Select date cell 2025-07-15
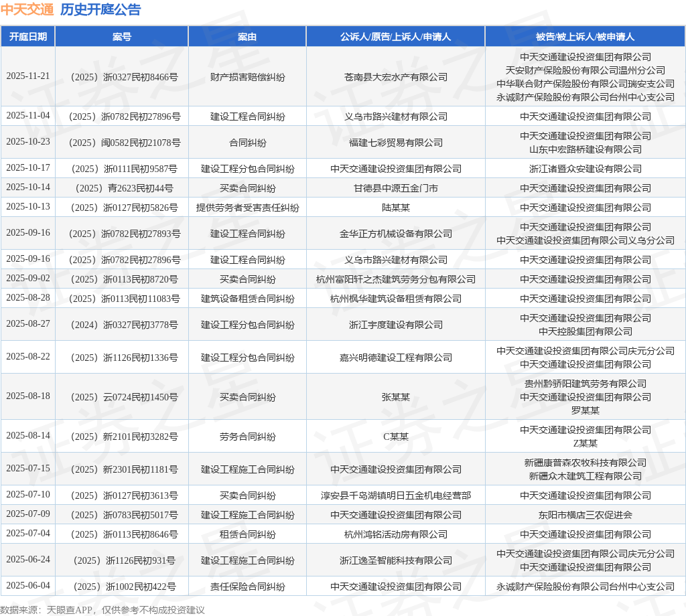686x616 pixels. tap(28, 469)
